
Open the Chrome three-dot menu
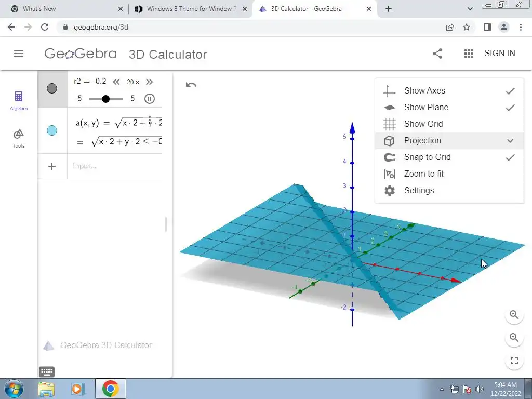pos(521,27)
